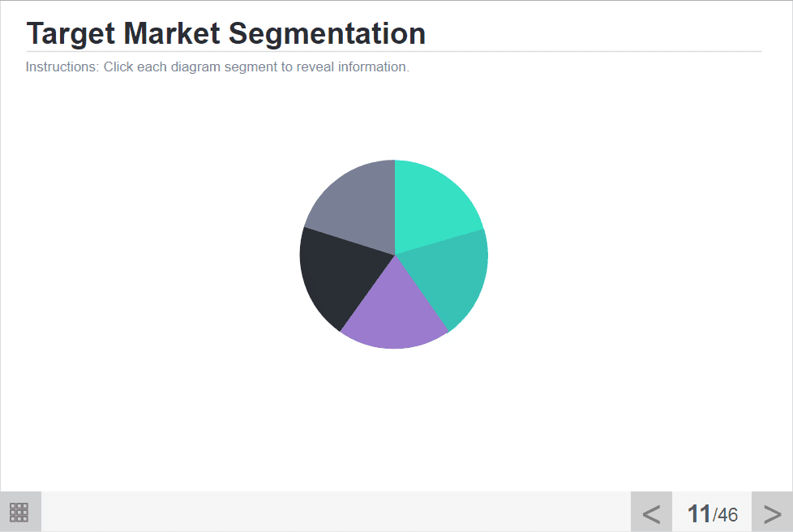Click the Target Market Segmentation title
This screenshot has width=793, height=532.
[x=225, y=33]
